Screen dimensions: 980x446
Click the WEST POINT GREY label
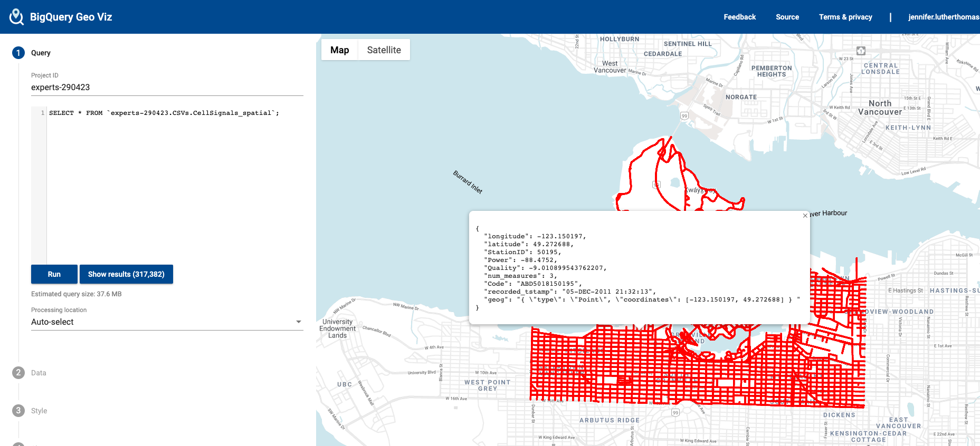pyautogui.click(x=488, y=385)
